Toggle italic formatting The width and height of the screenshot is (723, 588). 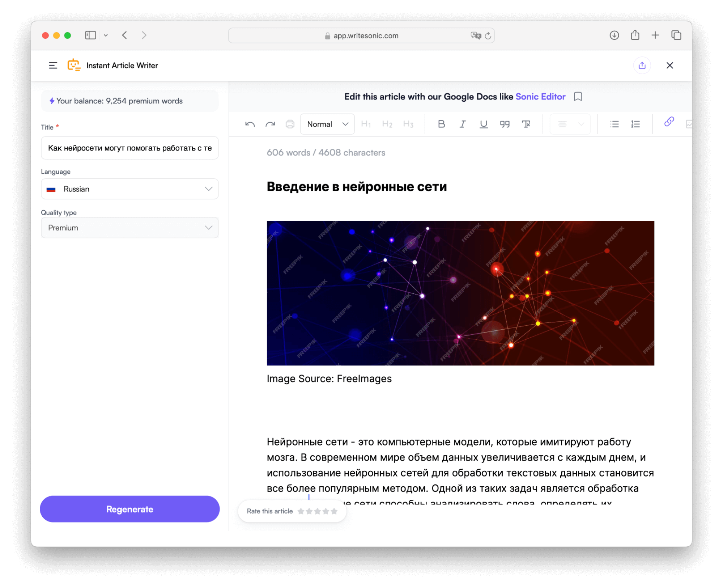click(462, 124)
